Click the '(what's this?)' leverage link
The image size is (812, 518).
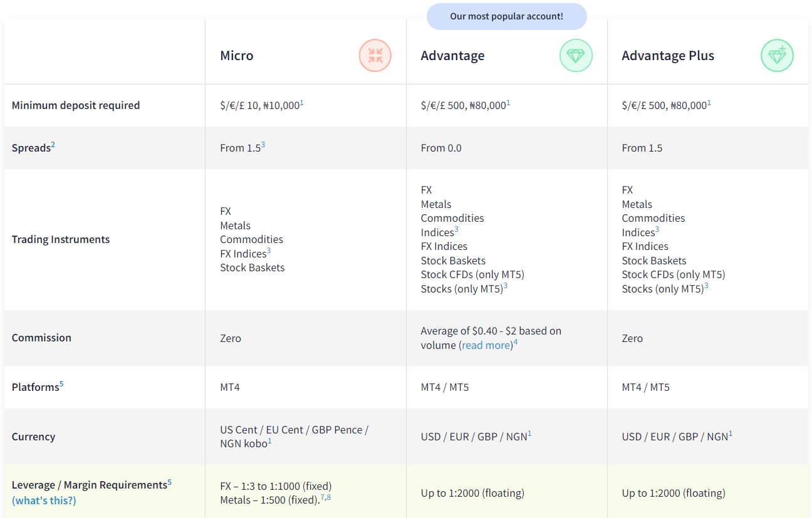click(44, 500)
